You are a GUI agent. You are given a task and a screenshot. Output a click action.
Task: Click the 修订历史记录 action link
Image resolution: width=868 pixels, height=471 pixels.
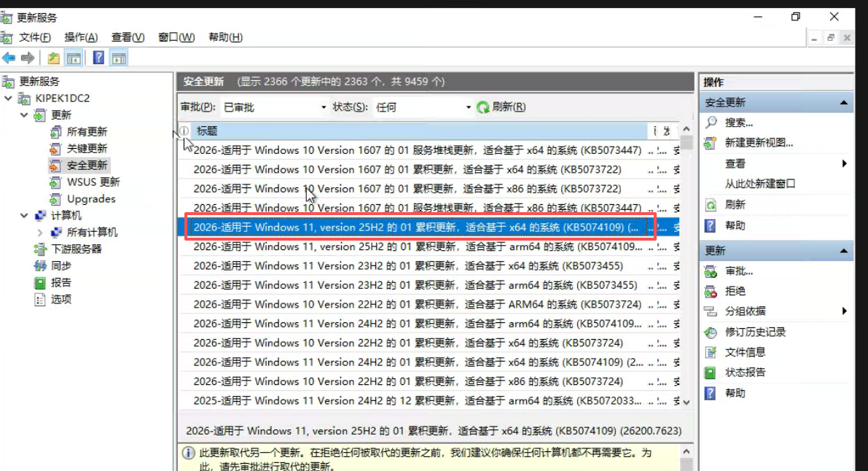755,332
